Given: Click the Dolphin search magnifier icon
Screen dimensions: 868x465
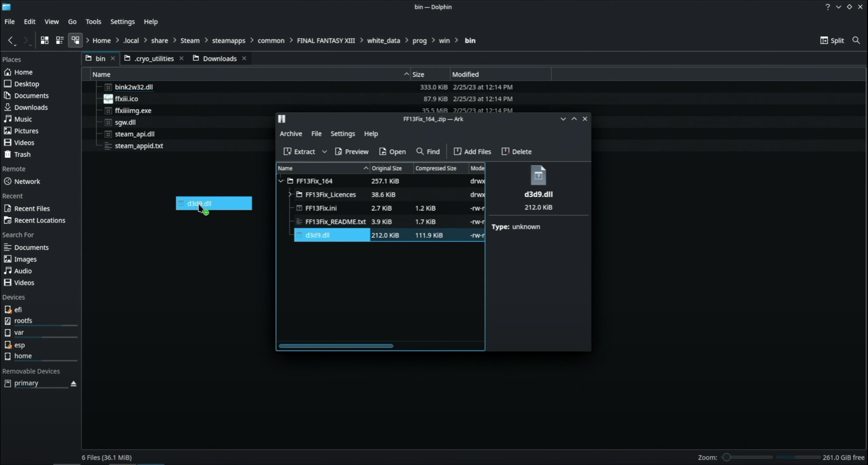Looking at the screenshot, I should 856,41.
